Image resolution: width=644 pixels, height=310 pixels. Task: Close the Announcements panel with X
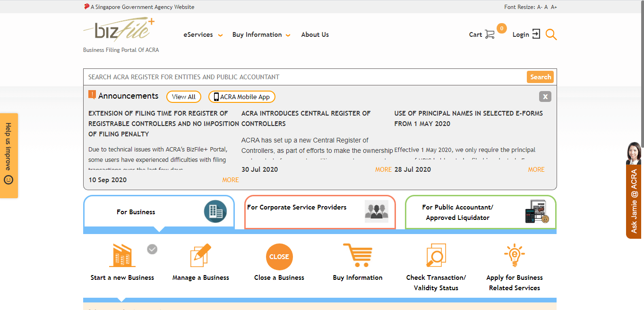(545, 97)
